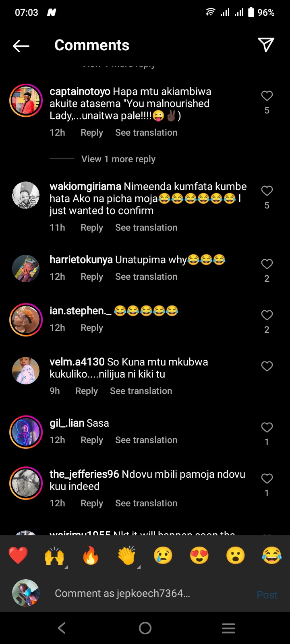Like velm.a4130's comment with the heart
Image resolution: width=290 pixels, height=644 pixels.
coord(267,366)
